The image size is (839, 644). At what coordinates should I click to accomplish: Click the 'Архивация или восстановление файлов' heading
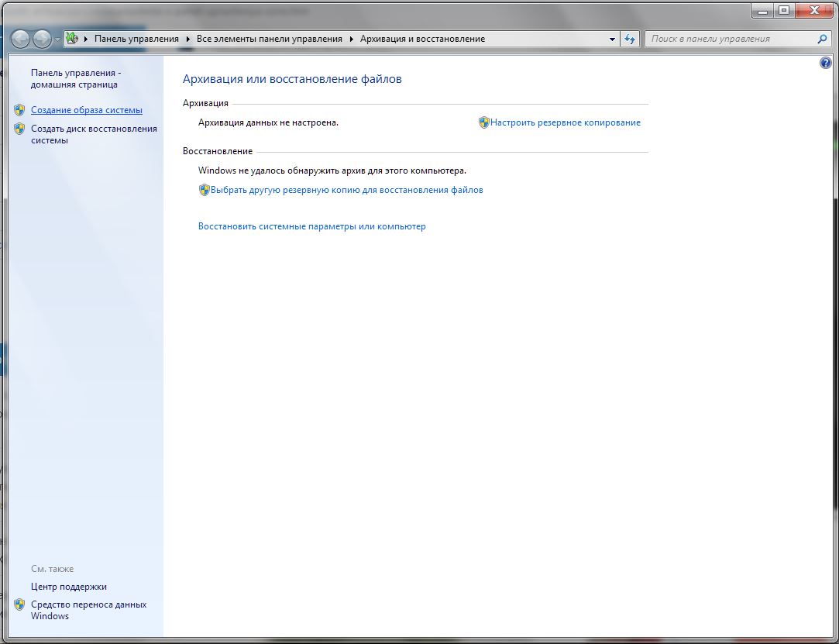pyautogui.click(x=292, y=79)
